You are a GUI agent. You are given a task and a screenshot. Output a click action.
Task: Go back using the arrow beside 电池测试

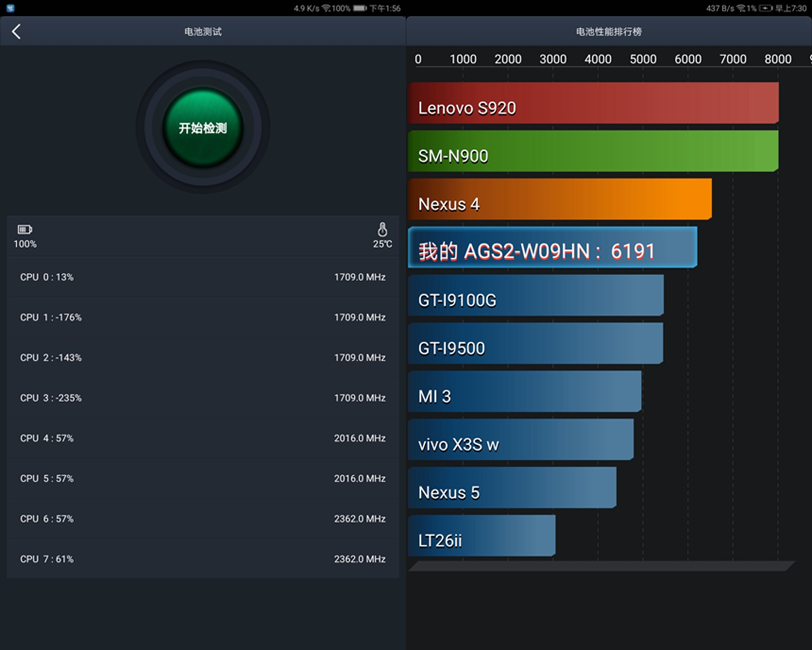tap(16, 31)
